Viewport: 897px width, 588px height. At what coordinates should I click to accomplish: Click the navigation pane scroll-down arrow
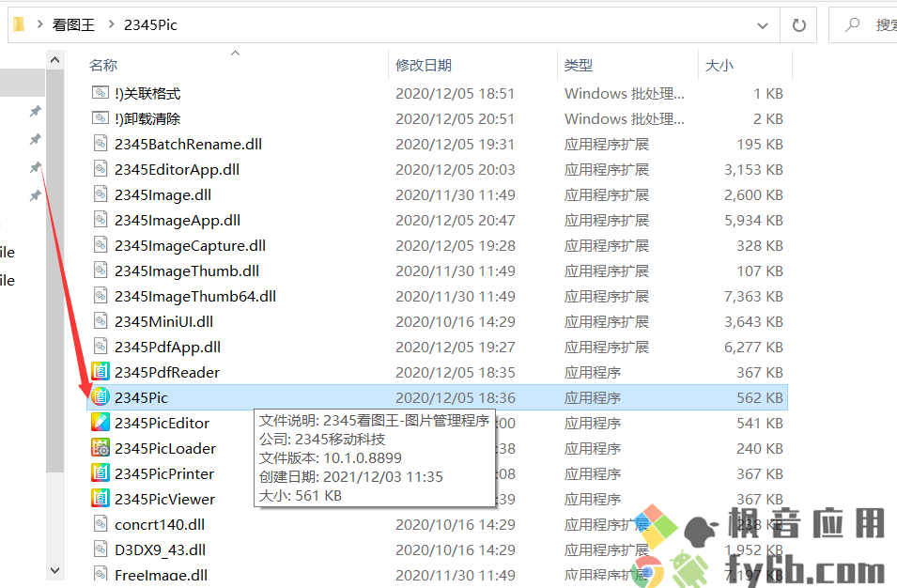click(54, 570)
